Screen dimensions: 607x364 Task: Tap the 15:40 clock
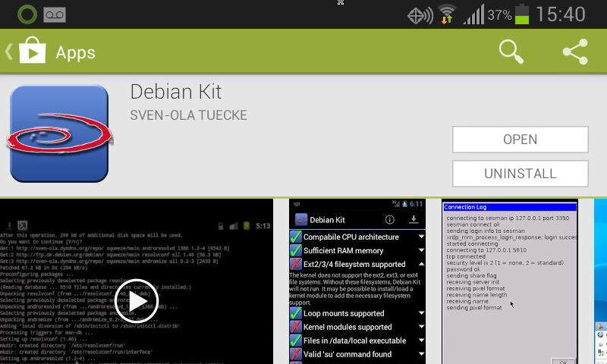(x=561, y=14)
